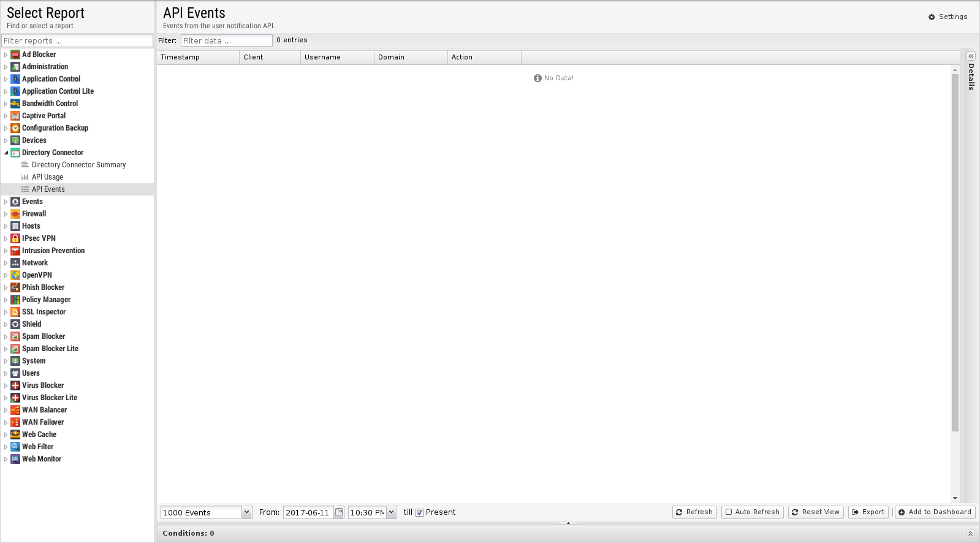Image resolution: width=980 pixels, height=543 pixels.
Task: Click the Domain column header
Action: (411, 57)
